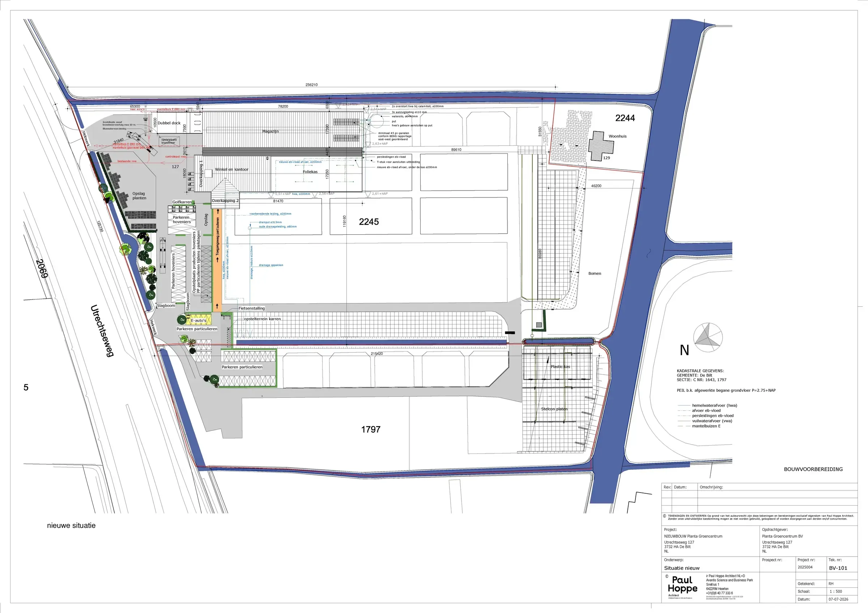The image size is (868, 613).
Task: Click legend entry 'persleidingen eb-vloed'
Action: point(712,415)
